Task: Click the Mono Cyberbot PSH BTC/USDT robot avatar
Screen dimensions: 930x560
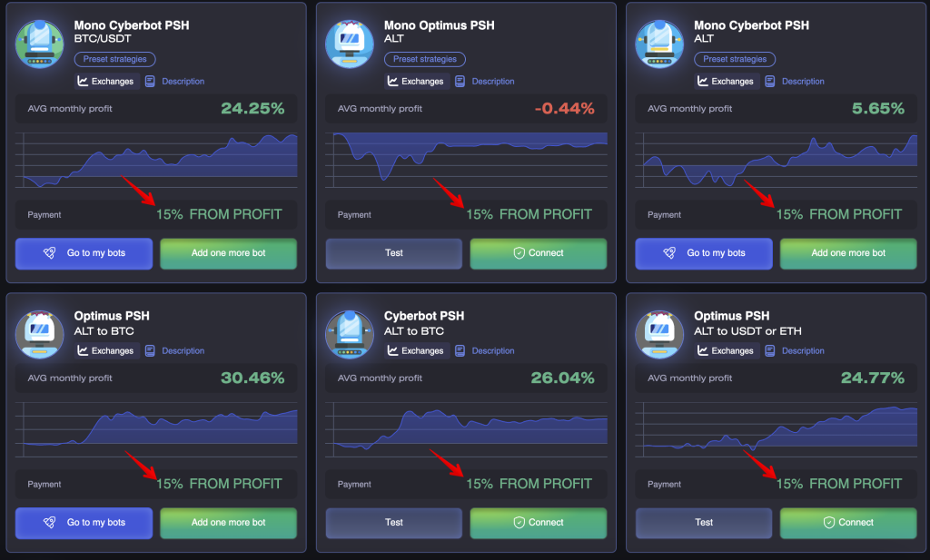Action: click(40, 44)
